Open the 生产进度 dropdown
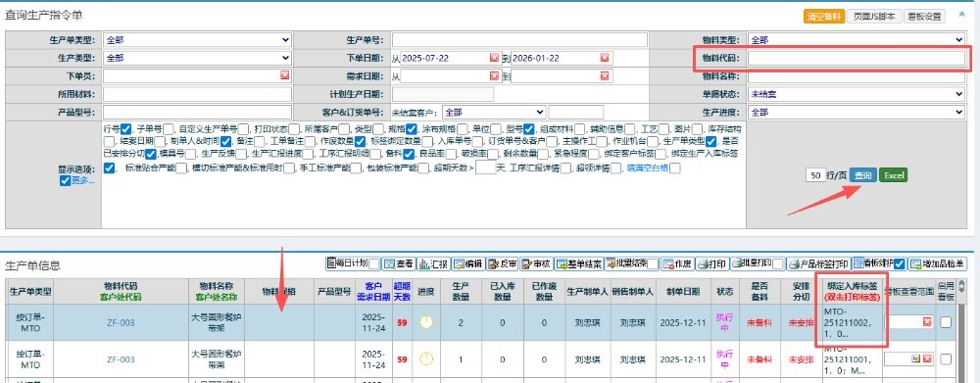The height and width of the screenshot is (383, 980). click(857, 113)
